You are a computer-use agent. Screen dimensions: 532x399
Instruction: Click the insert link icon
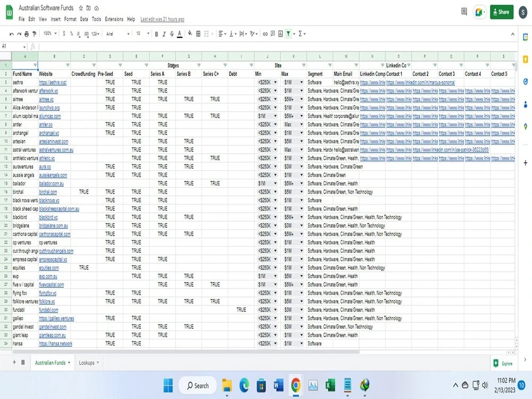pyautogui.click(x=265, y=34)
